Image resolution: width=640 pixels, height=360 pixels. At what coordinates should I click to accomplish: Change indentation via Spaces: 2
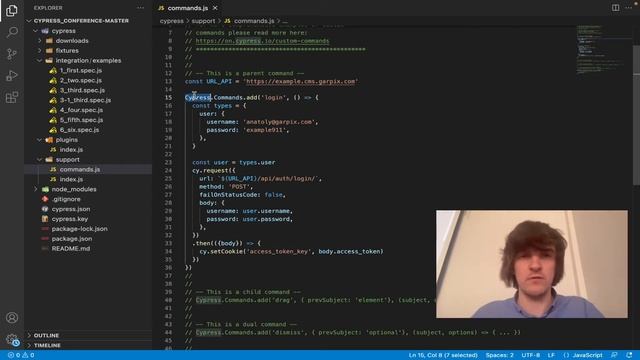pos(500,355)
